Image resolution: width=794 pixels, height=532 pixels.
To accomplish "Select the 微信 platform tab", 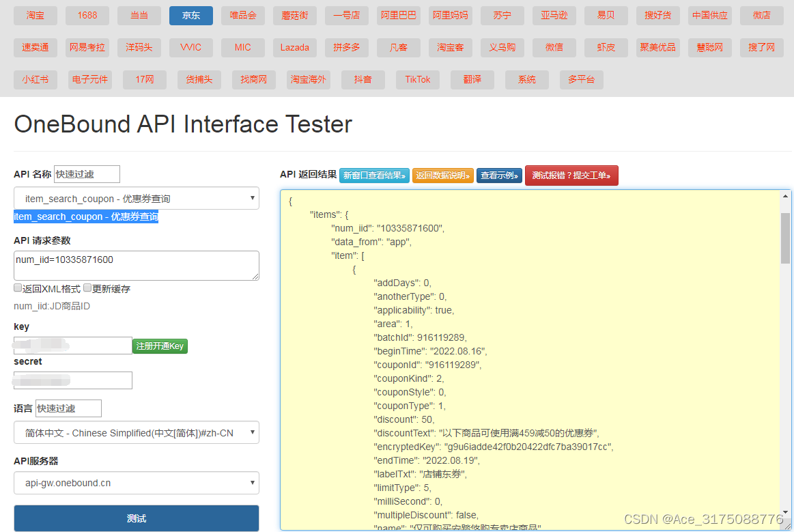I will coord(554,48).
